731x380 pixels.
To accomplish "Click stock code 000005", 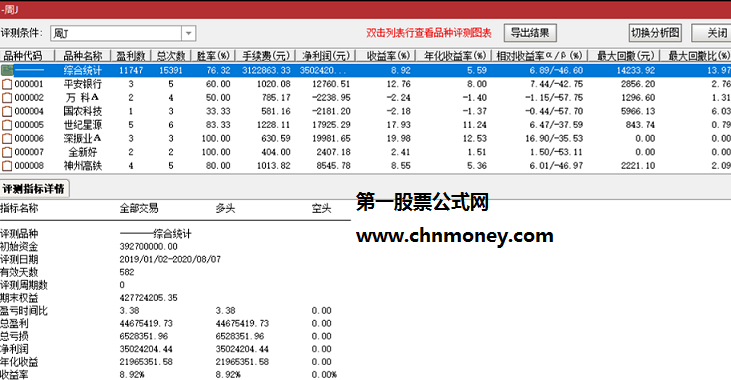I will [x=29, y=125].
